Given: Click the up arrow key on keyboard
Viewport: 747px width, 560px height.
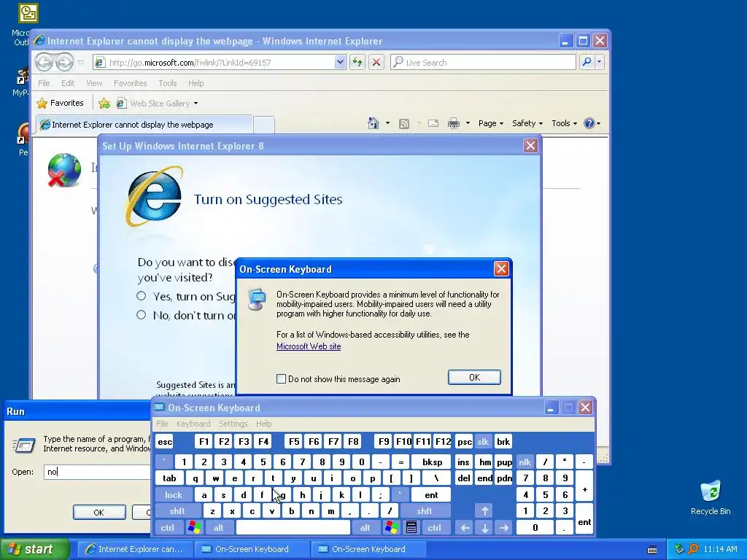Looking at the screenshot, I should pos(485,511).
